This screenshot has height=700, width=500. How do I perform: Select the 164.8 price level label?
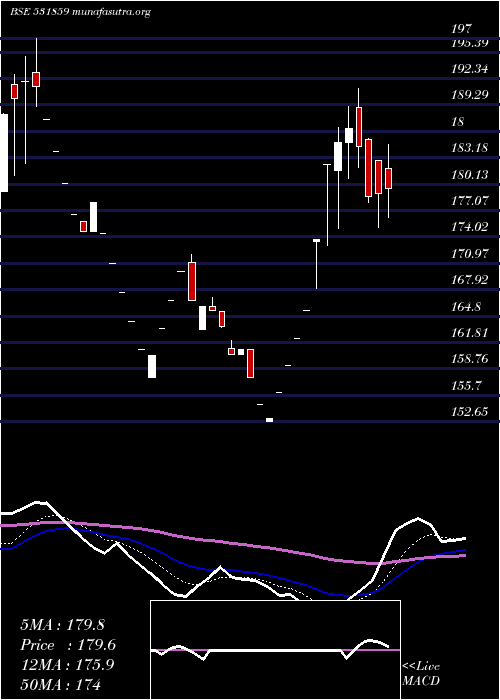466,307
